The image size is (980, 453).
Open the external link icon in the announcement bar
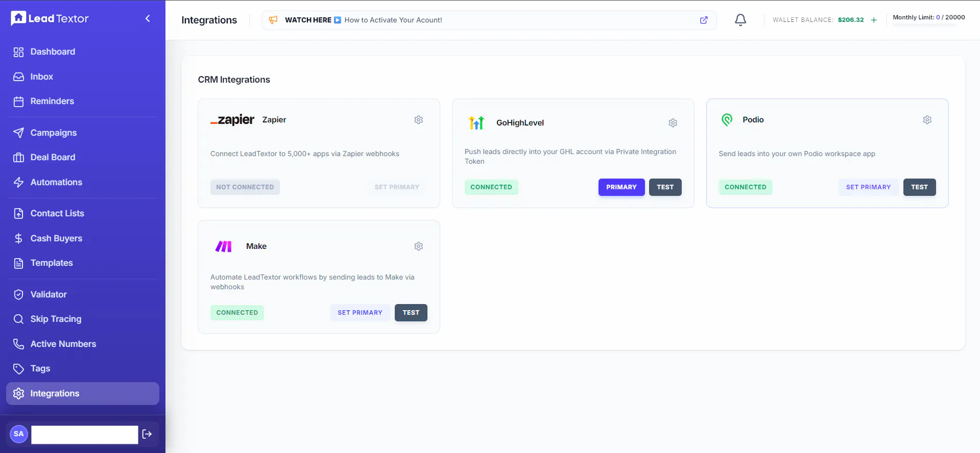[704, 20]
